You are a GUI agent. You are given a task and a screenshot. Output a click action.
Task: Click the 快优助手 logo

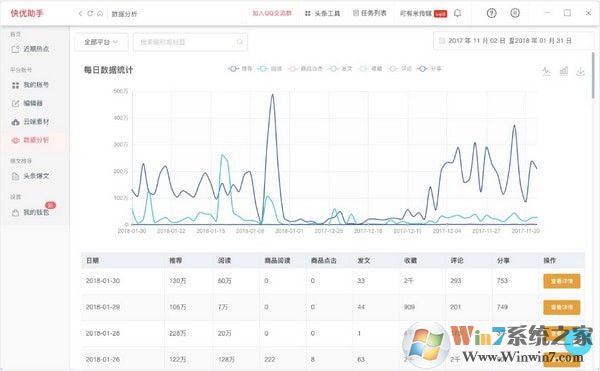[x=27, y=13]
